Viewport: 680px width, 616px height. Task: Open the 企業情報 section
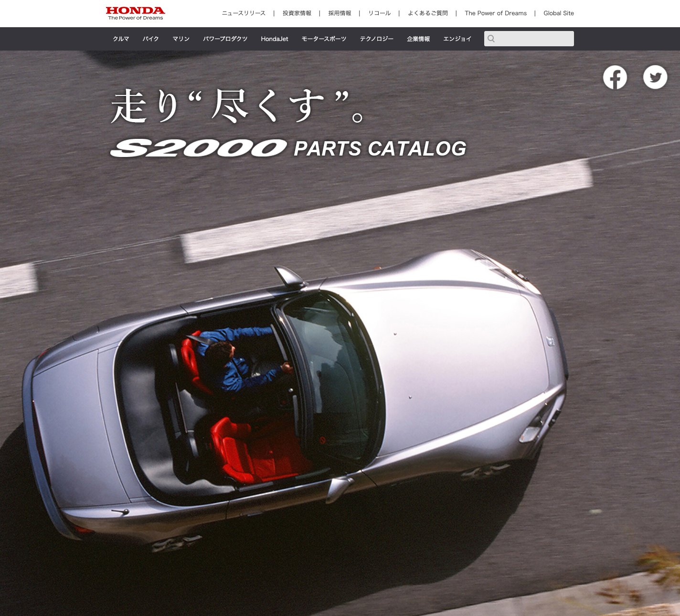click(x=419, y=39)
